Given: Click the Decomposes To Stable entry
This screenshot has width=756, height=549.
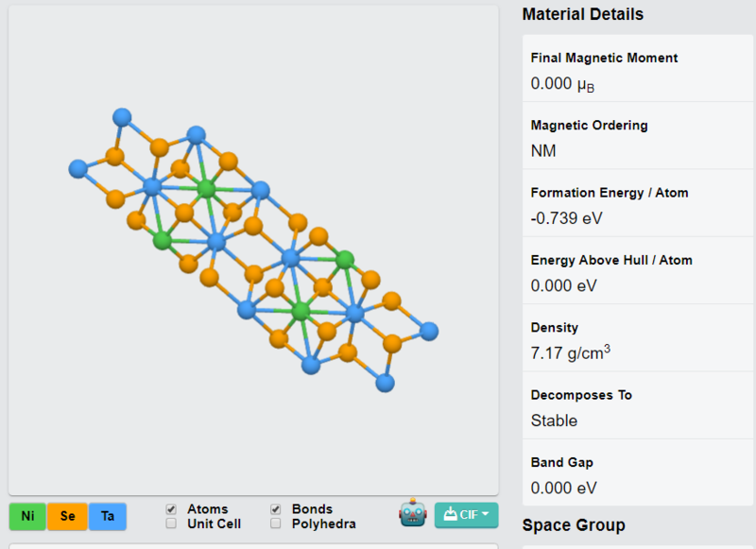Looking at the screenshot, I should pos(638,406).
